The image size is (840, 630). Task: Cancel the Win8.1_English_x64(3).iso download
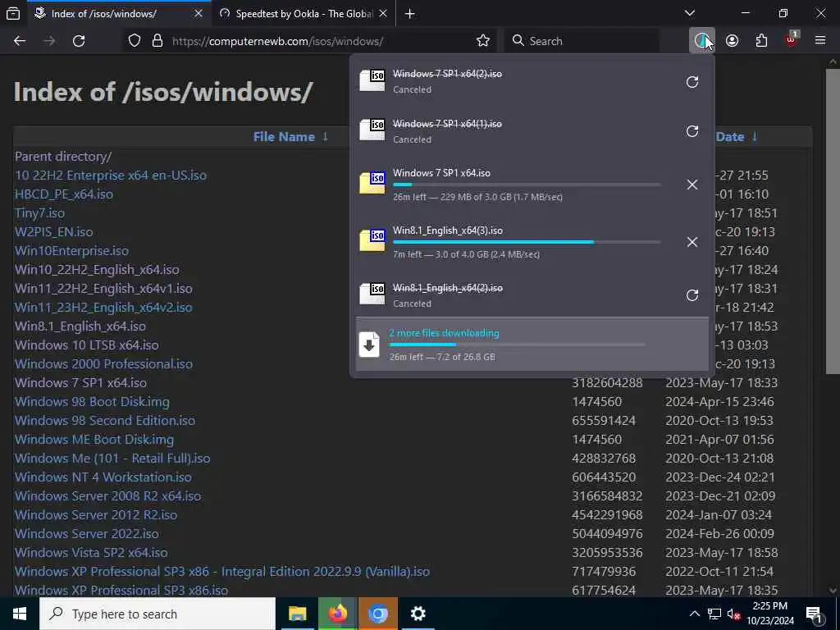692,242
